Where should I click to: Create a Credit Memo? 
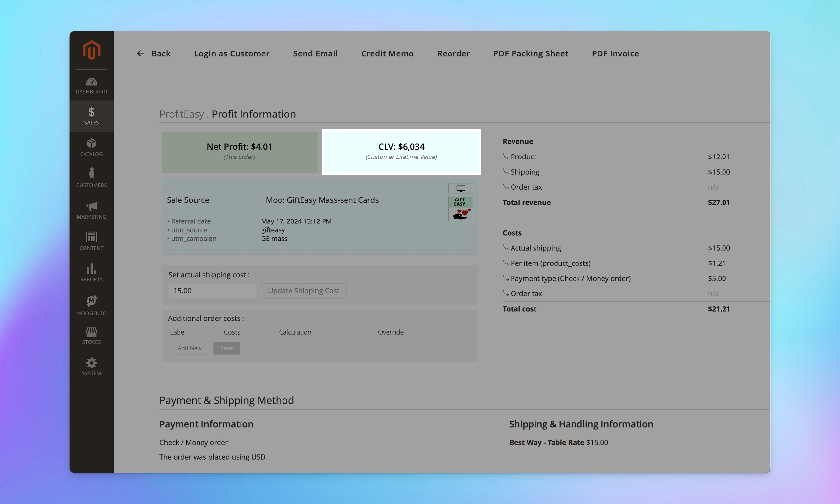click(388, 53)
